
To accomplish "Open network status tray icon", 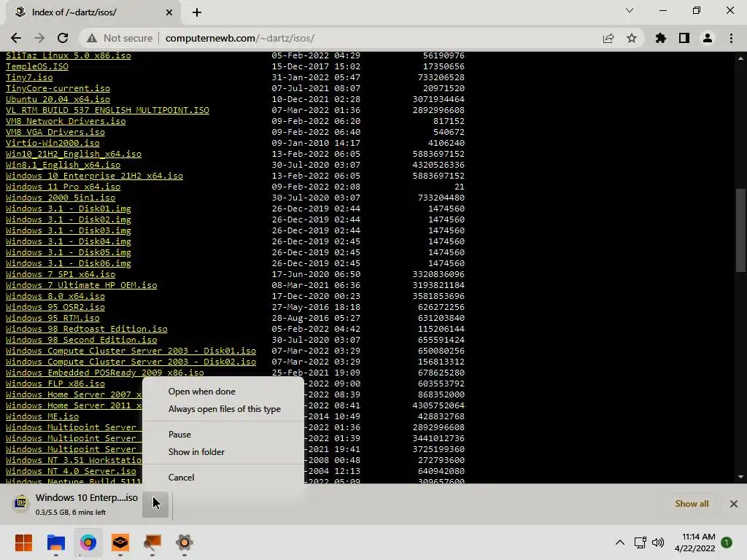I will (640, 542).
